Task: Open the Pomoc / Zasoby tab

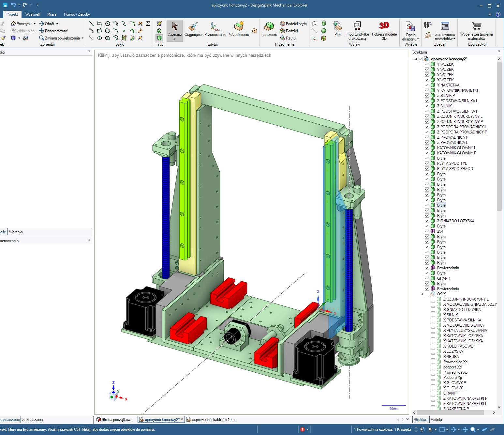Action: tap(77, 14)
